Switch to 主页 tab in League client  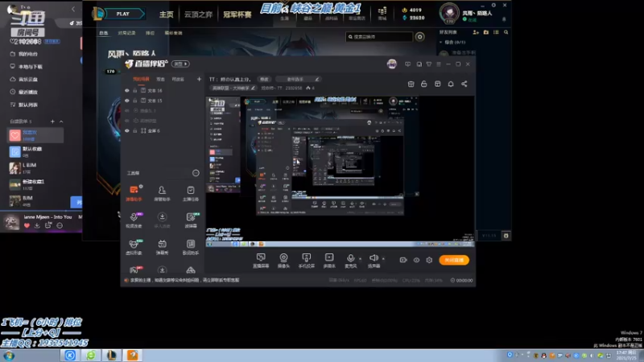[167, 14]
